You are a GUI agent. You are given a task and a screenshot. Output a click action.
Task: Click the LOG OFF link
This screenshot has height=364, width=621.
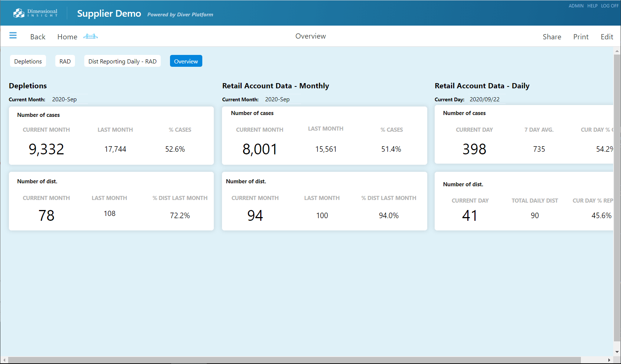click(609, 6)
